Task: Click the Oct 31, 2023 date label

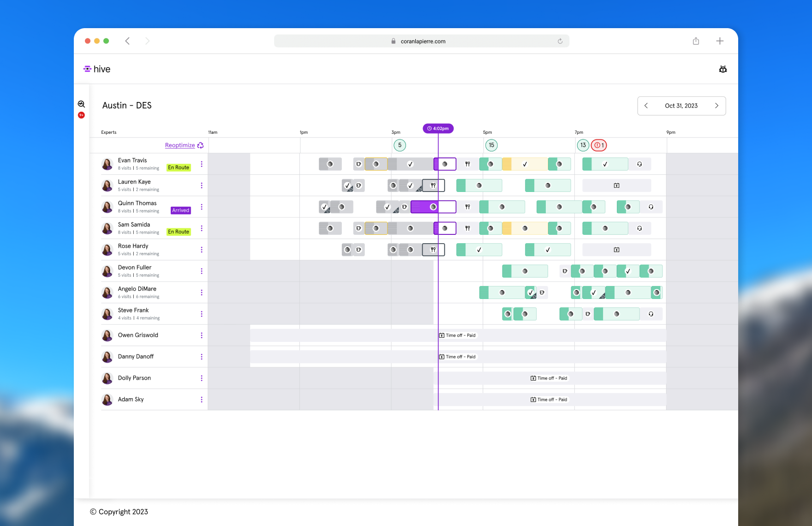Action: coord(681,106)
